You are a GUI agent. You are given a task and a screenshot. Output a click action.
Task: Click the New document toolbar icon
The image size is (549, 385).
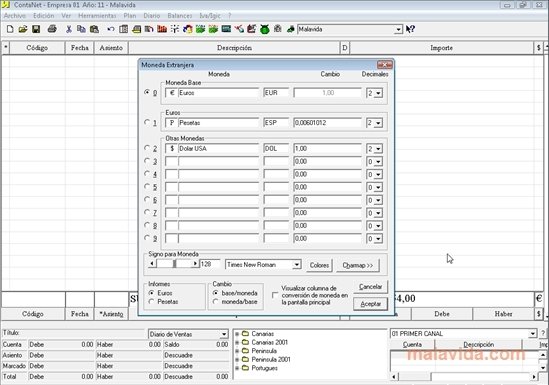[10, 29]
